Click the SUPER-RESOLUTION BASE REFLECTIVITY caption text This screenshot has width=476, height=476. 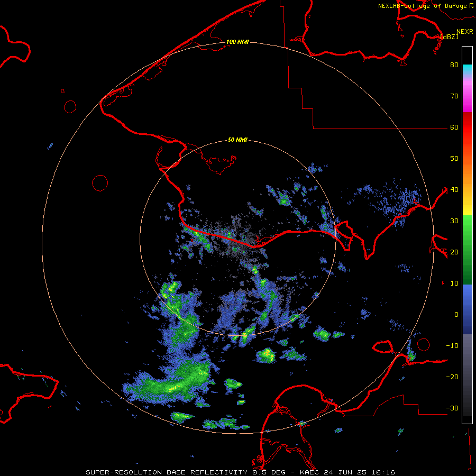click(167, 472)
